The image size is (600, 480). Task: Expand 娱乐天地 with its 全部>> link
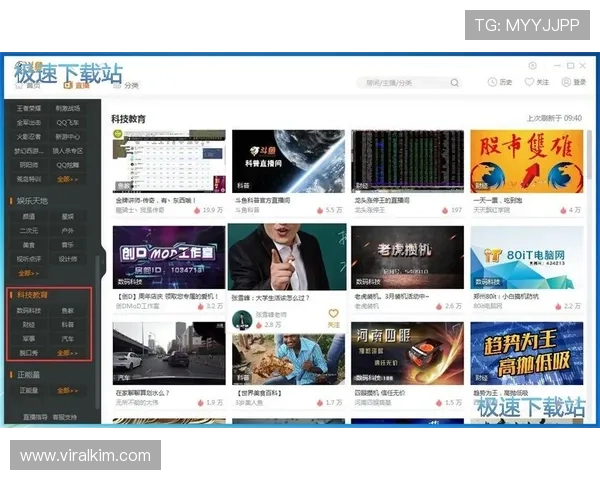(x=28, y=273)
